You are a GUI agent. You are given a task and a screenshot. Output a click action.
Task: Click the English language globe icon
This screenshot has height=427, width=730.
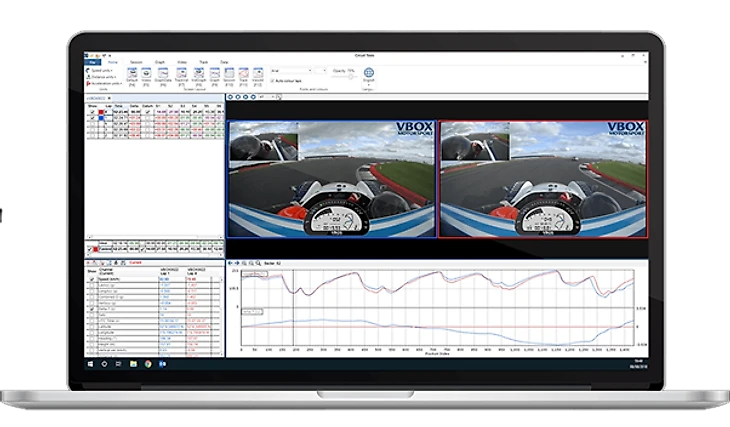[x=369, y=73]
